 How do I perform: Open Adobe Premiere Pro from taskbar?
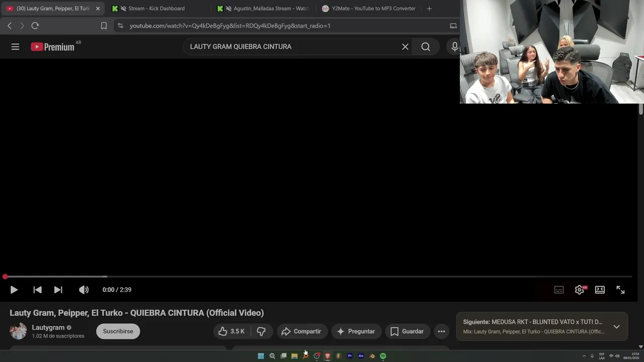(x=350, y=356)
